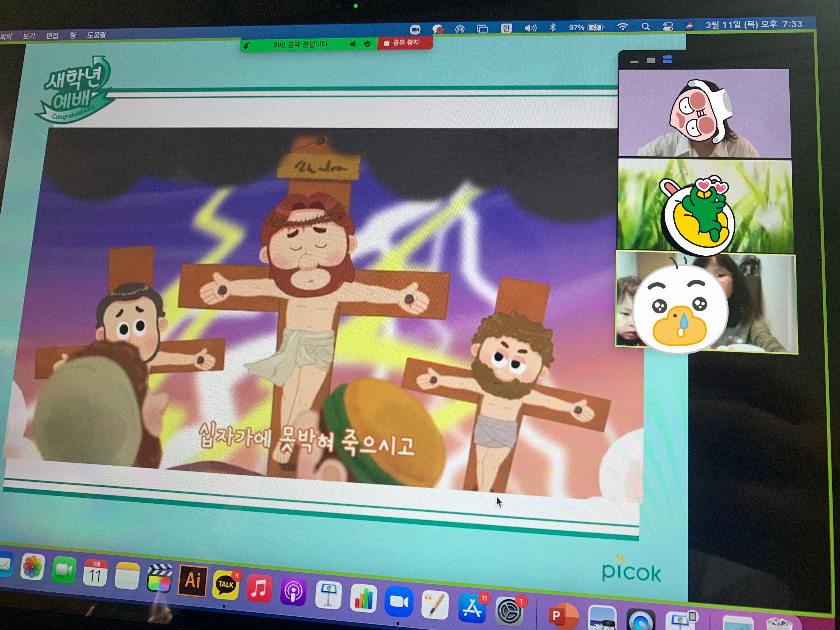Open Pages from the dock
Screen dimensions: 840x630
pos(434,605)
